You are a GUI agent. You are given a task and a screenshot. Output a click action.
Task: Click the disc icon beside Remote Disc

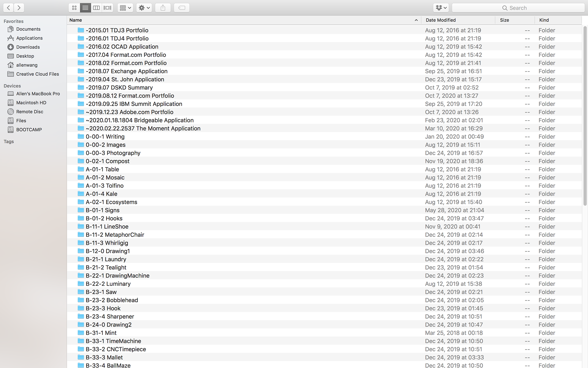(x=10, y=112)
